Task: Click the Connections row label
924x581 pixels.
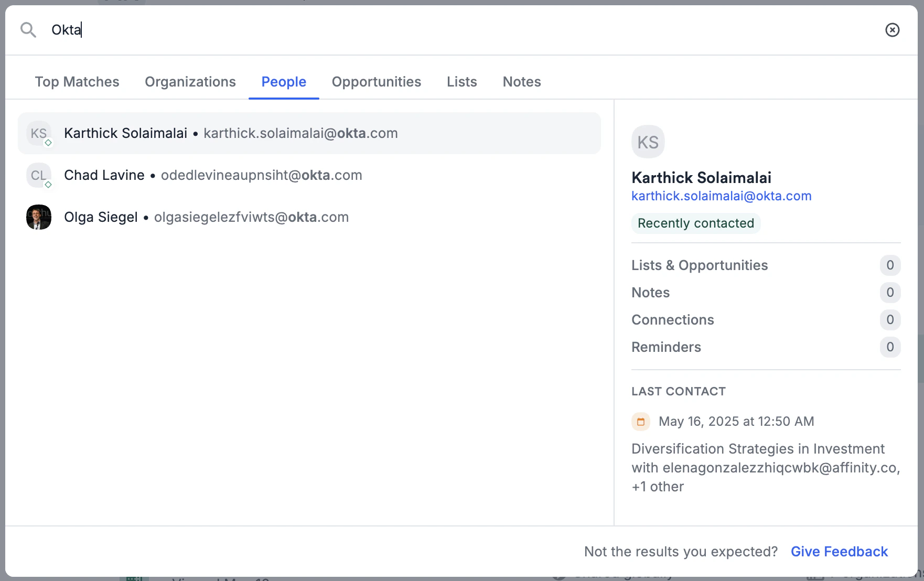Action: point(673,320)
